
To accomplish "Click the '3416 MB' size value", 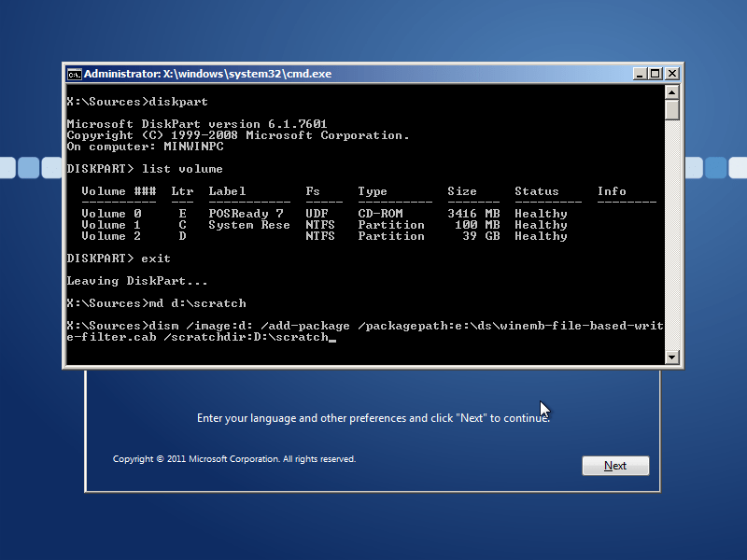I will tap(473, 214).
